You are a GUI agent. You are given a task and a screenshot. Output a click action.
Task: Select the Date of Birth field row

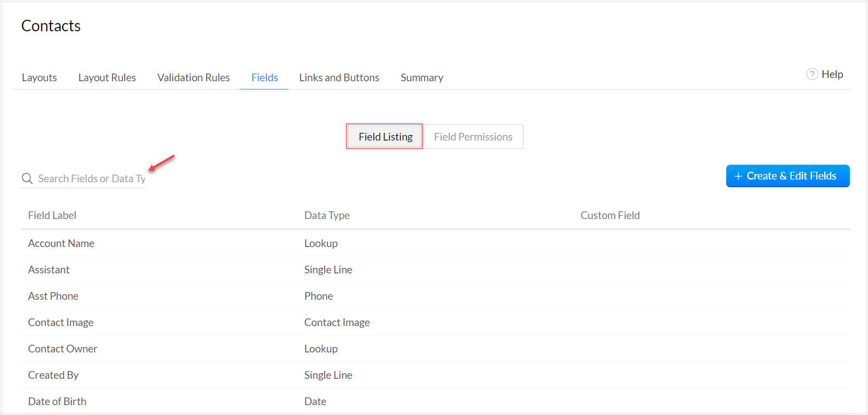point(57,401)
